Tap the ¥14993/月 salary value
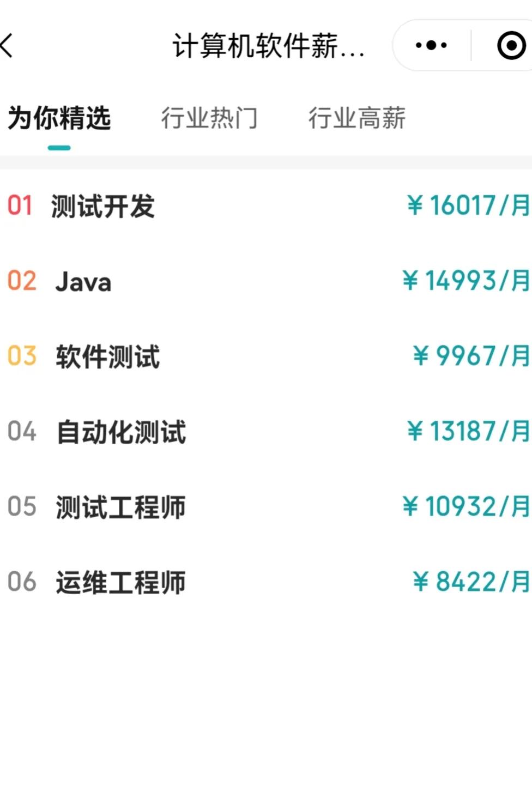The image size is (532, 798). pyautogui.click(x=465, y=281)
